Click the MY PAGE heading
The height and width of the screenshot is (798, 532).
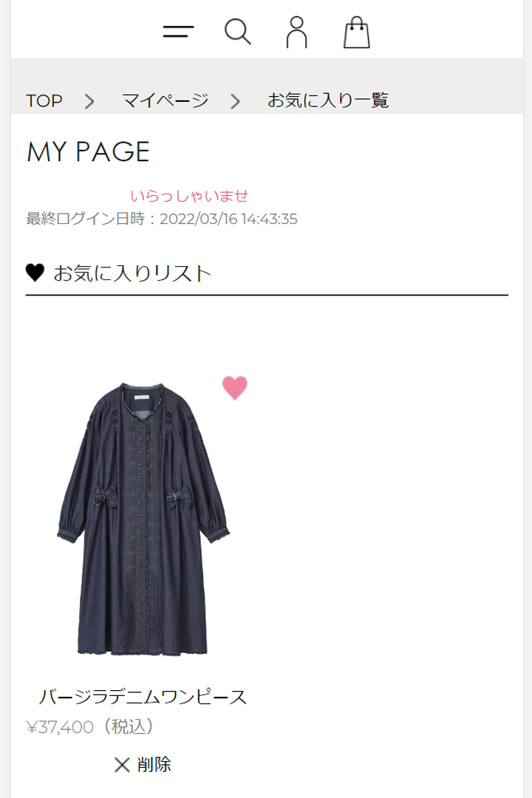tap(88, 151)
